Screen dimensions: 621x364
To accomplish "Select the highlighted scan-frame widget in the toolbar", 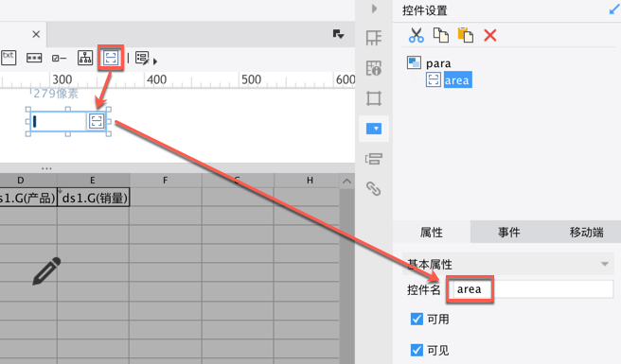I will (x=111, y=58).
